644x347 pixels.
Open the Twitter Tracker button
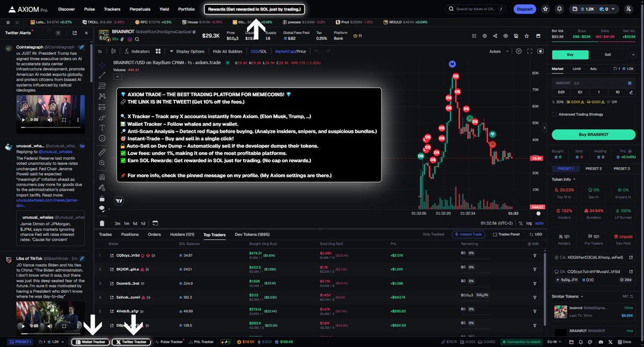point(131,342)
